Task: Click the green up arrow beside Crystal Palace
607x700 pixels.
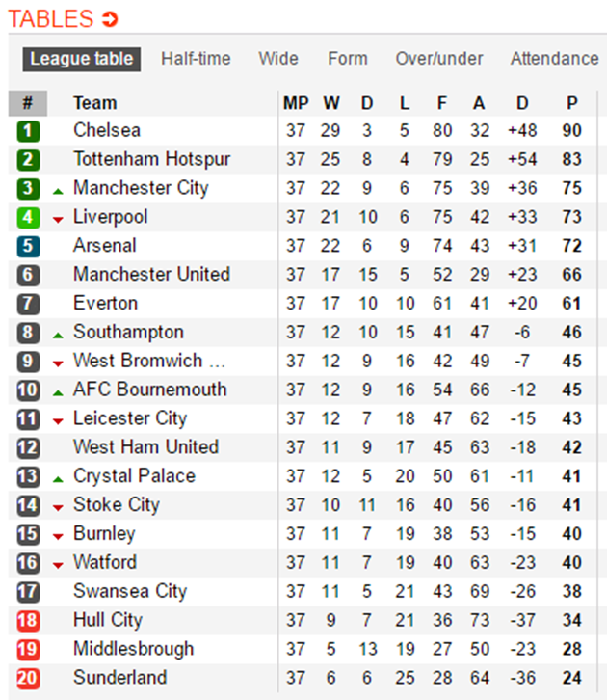Action: pyautogui.click(x=58, y=479)
